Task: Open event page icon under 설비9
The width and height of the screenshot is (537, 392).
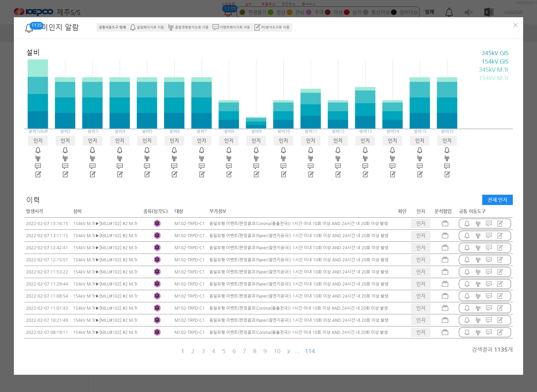Action: [256, 166]
